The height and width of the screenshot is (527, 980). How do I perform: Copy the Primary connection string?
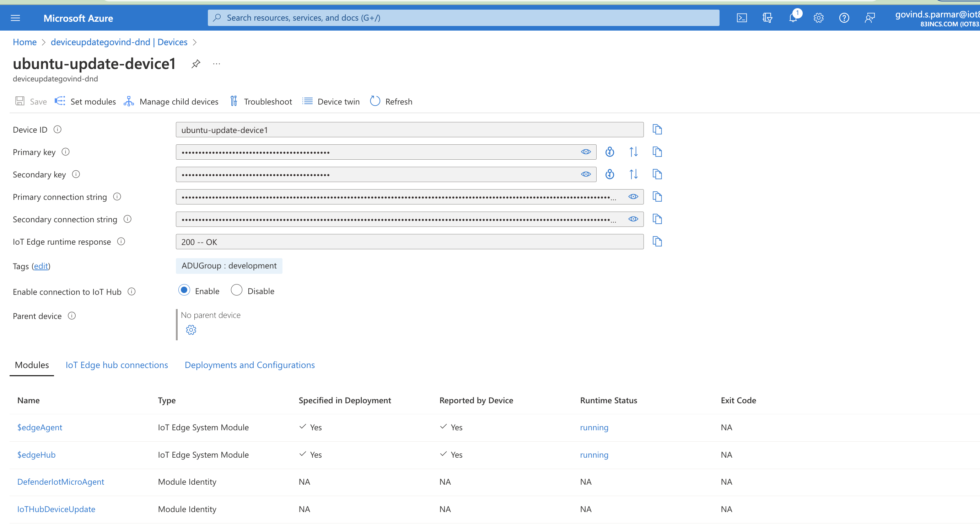click(657, 197)
